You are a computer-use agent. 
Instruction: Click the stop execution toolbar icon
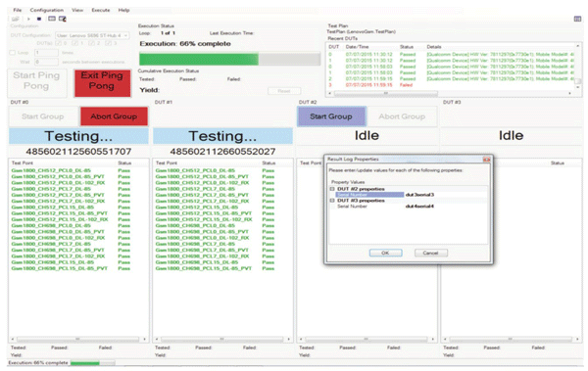39,19
